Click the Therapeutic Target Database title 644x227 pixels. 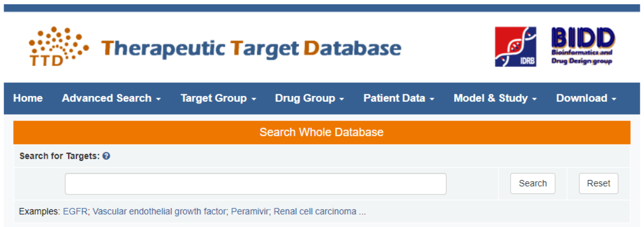(x=251, y=48)
